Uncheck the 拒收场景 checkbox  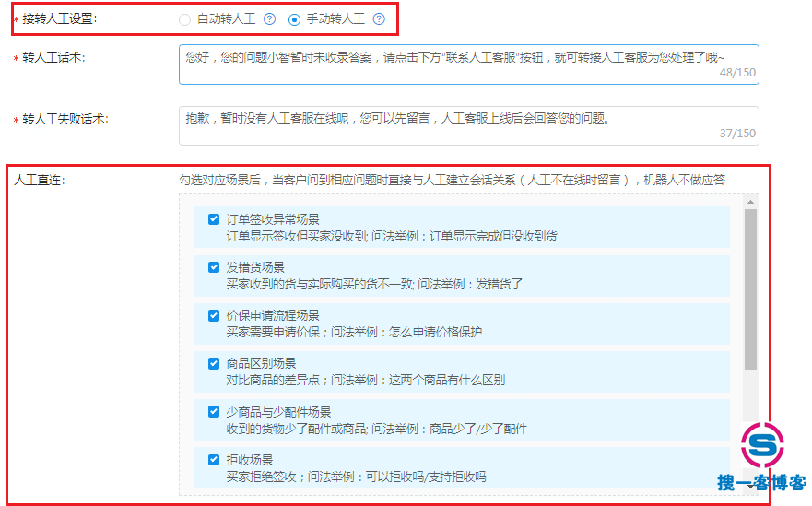click(x=214, y=459)
